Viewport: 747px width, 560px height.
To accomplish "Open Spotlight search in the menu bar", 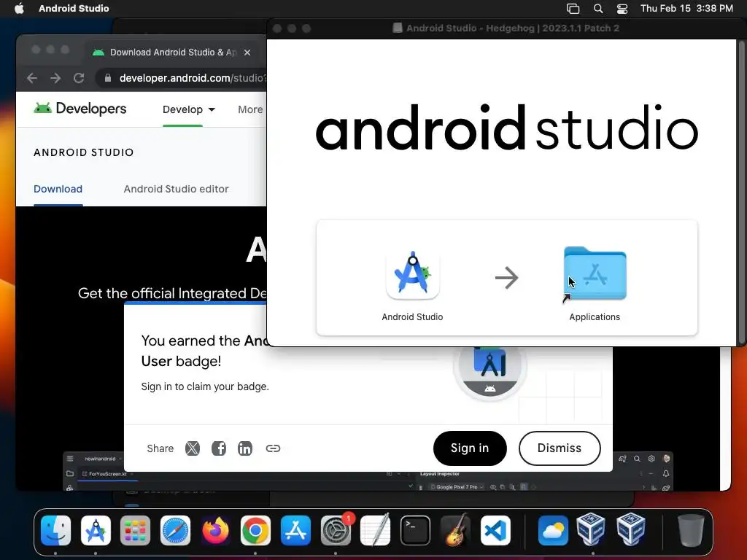I will pyautogui.click(x=598, y=9).
